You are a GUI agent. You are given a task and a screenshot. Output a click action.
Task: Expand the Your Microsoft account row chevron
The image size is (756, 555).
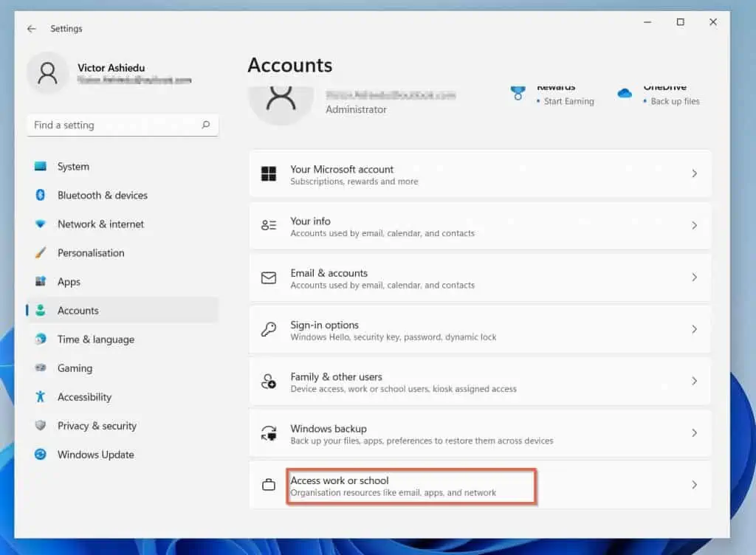coord(694,173)
